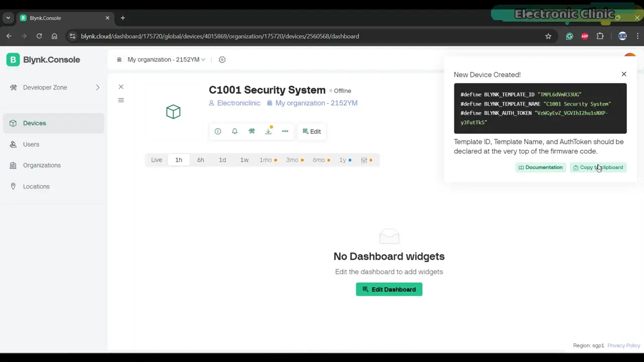Open the Documentation button
644x362 pixels.
[540, 167]
